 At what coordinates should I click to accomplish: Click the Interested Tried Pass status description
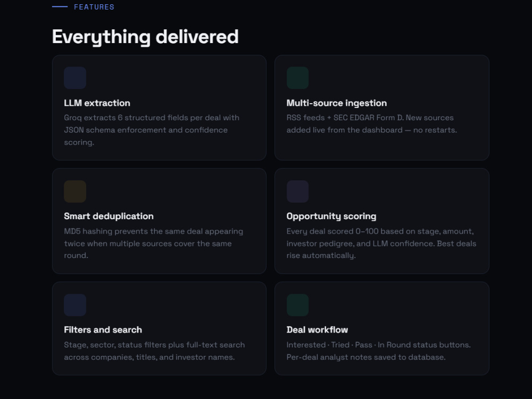379,351
